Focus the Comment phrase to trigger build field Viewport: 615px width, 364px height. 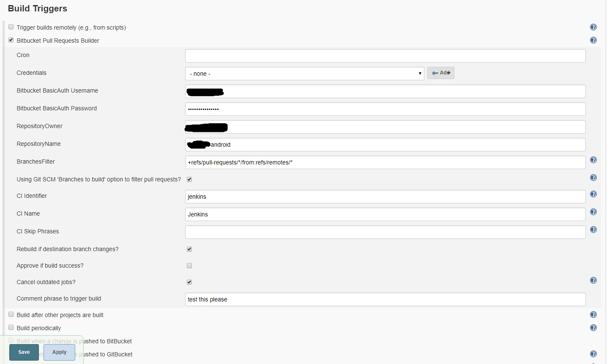pos(385,299)
